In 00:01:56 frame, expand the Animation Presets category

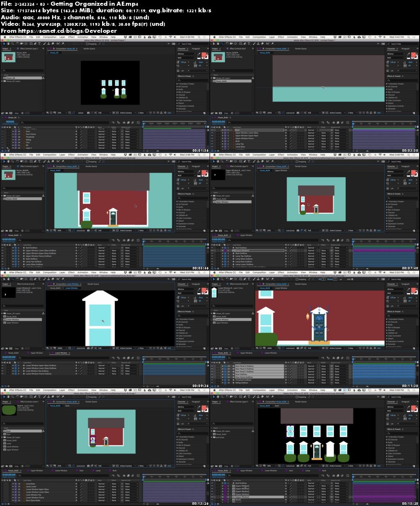[177, 84]
